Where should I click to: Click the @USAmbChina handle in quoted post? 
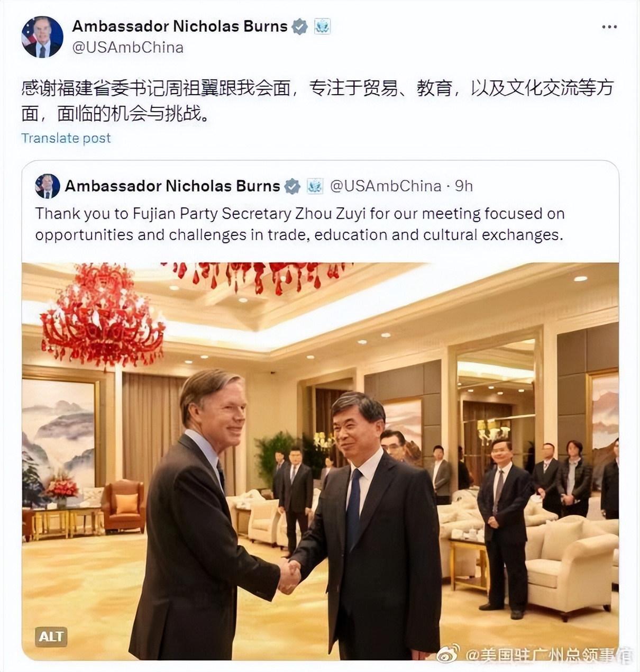coord(386,186)
